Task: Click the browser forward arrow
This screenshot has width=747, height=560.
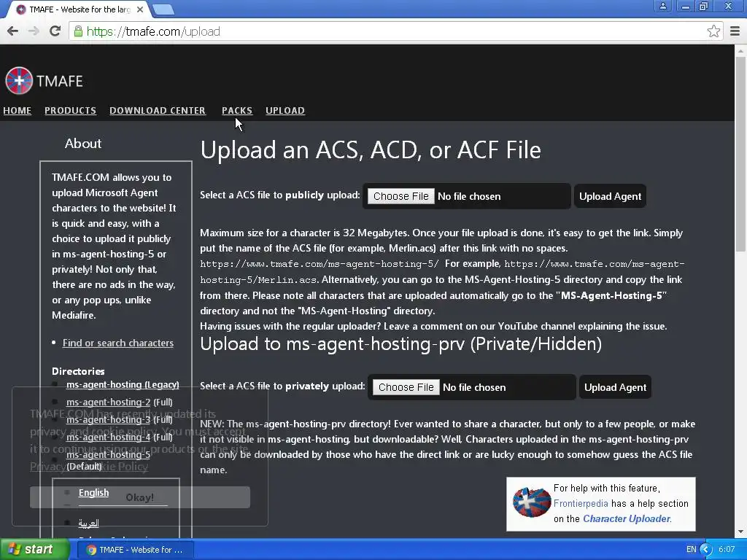Action: 34,31
